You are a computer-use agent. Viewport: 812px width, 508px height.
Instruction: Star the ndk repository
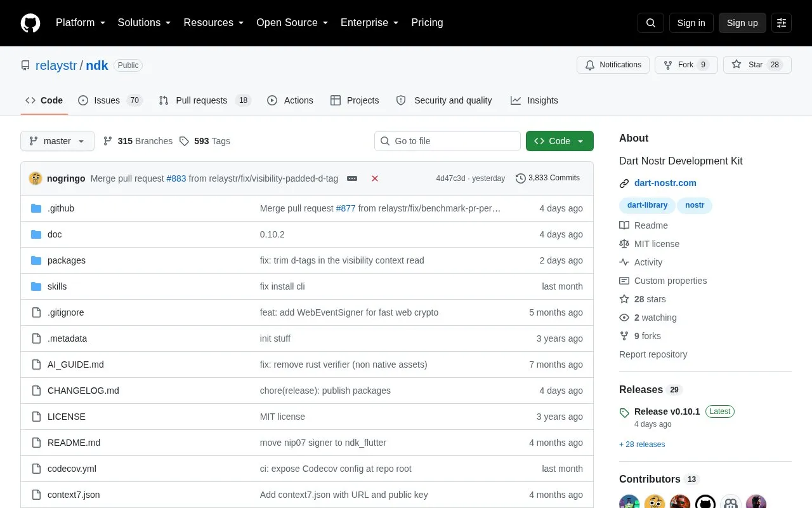(757, 65)
